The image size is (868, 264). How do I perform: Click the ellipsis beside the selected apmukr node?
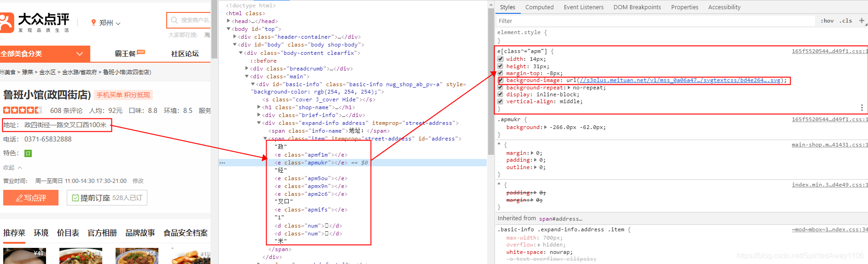coord(222,163)
